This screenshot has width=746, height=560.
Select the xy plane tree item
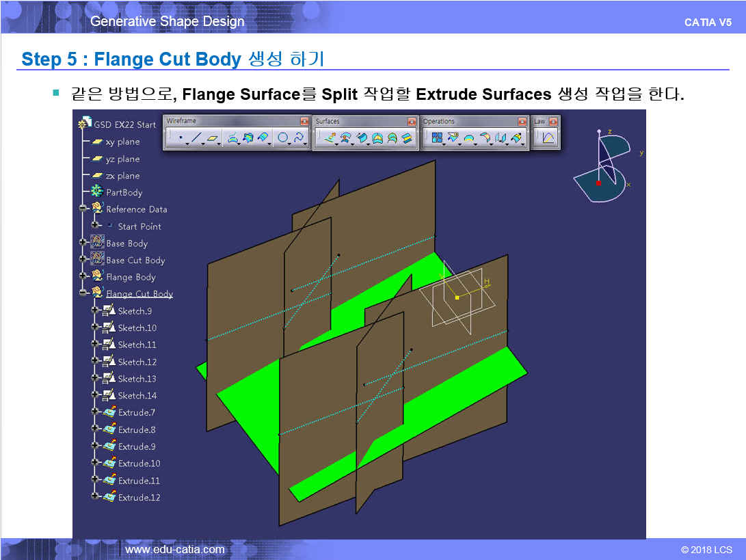point(122,142)
